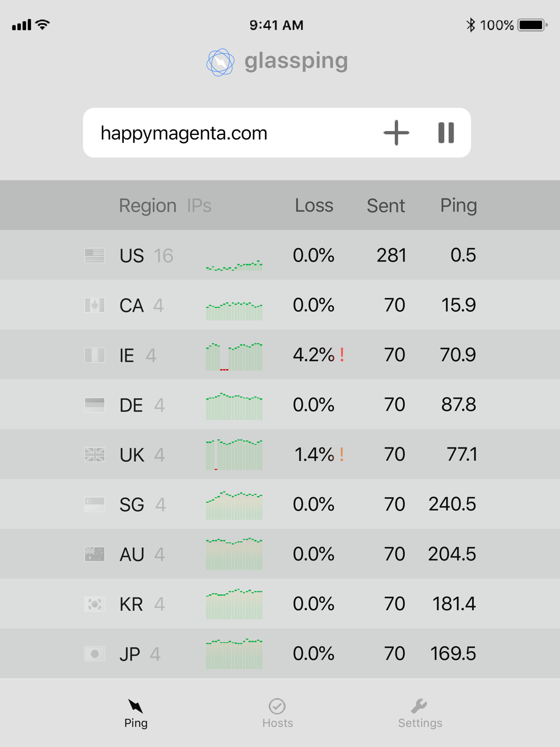Select the Ping tab
560x747 pixels.
[x=136, y=713]
